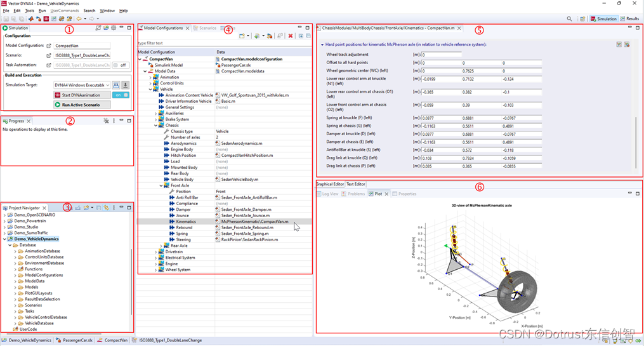Switch to the Text Editor tab
644x346 pixels.
355,184
